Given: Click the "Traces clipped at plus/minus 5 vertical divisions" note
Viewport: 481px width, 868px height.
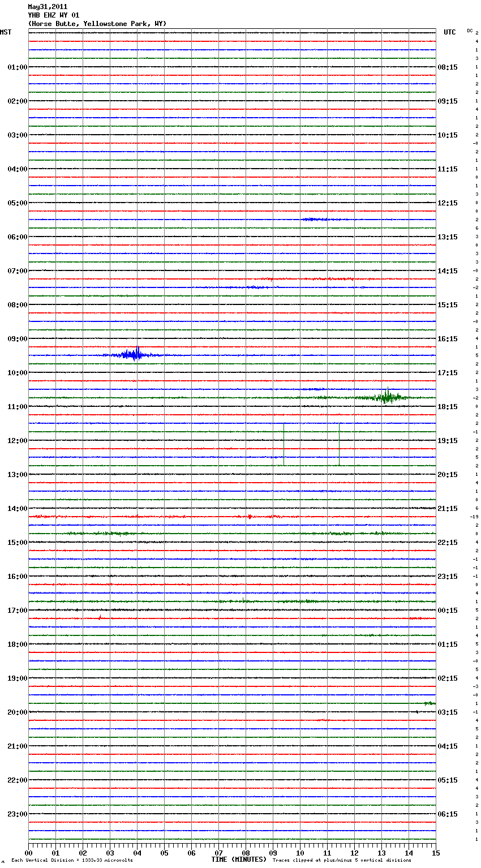Looking at the screenshot, I should [x=342, y=860].
